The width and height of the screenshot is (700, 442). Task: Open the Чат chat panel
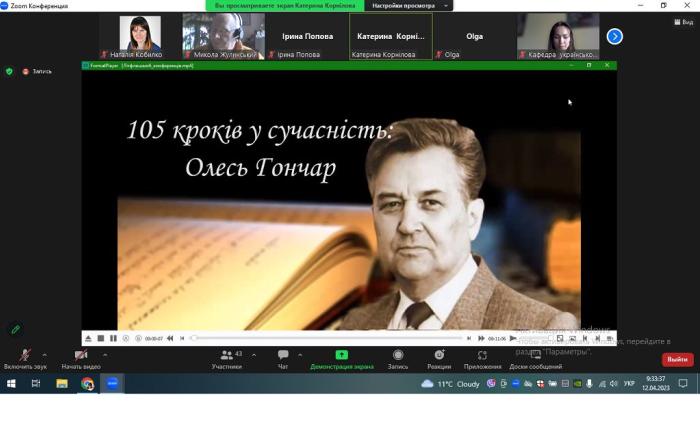[x=283, y=355]
